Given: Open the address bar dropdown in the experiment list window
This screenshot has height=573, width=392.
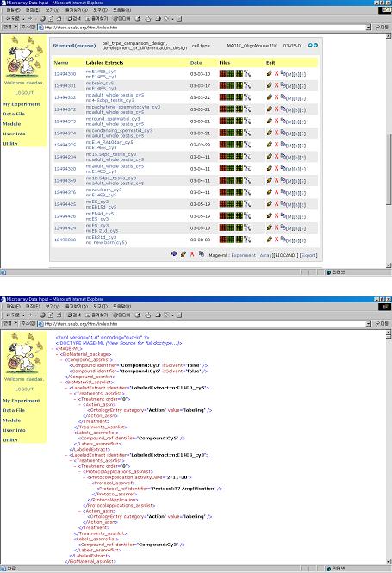Looking at the screenshot, I should coord(368,28).
